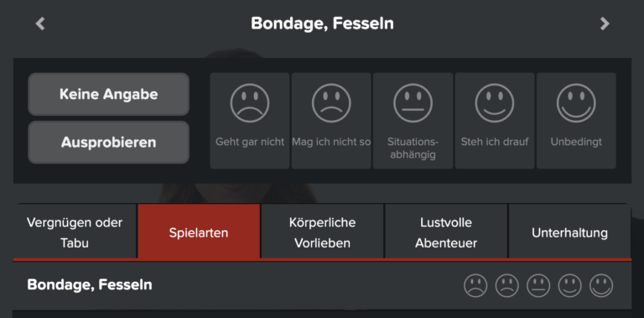The image size is (644, 318).
Task: Select the 'Geht gar nicht' frowning face
Action: pos(250,121)
